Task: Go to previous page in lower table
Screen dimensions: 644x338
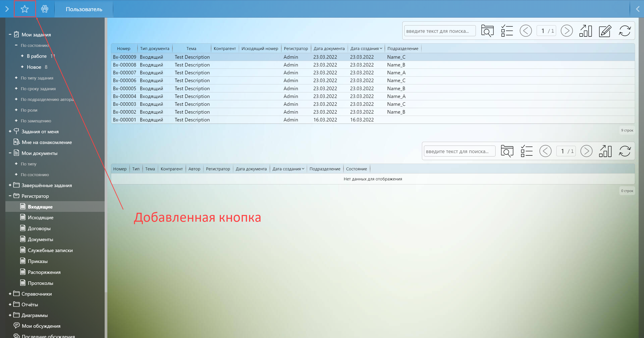Action: pyautogui.click(x=545, y=151)
